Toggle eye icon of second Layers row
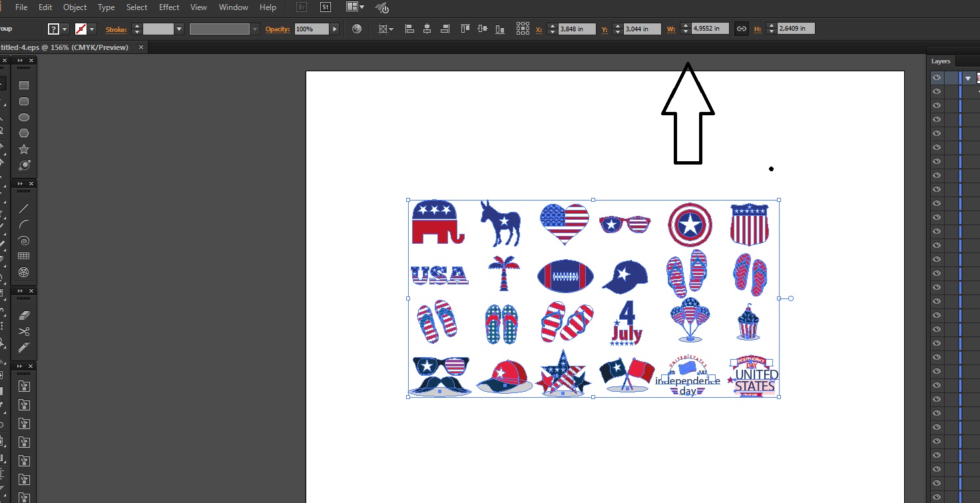 pos(937,91)
